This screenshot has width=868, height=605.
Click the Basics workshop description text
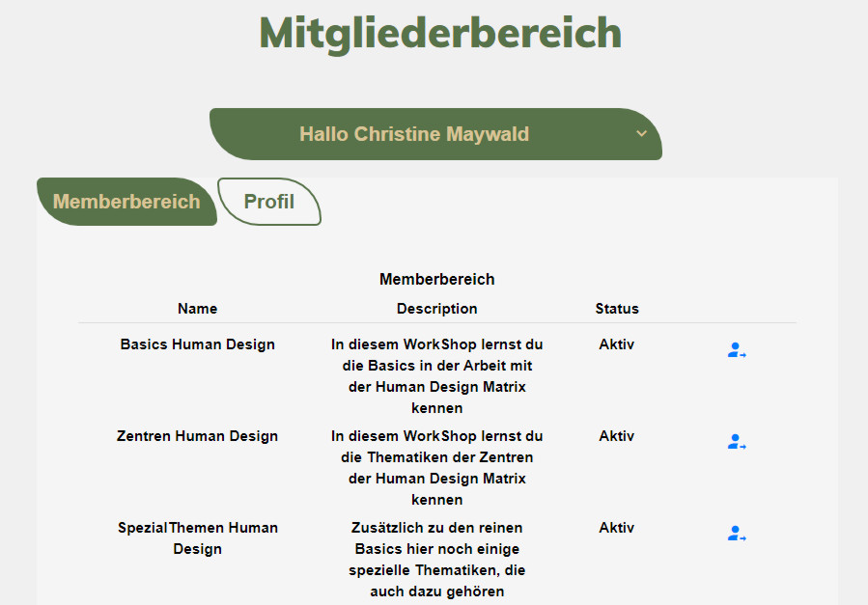pos(436,376)
